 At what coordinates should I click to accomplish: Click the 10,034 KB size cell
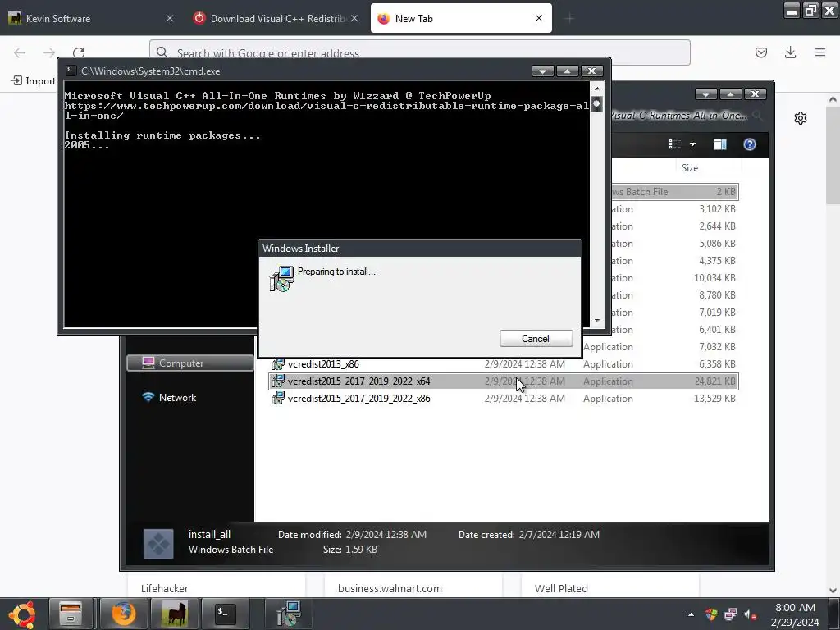(714, 277)
